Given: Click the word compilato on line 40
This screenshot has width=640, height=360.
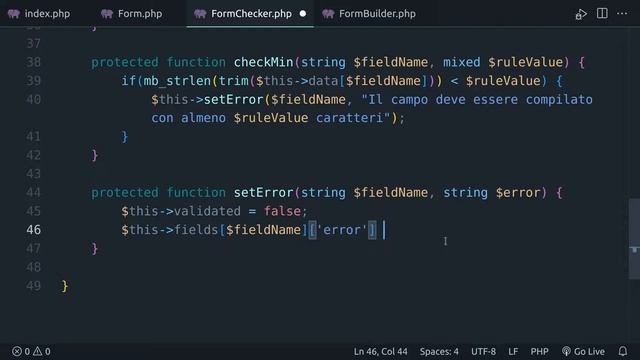Looking at the screenshot, I should (559, 99).
